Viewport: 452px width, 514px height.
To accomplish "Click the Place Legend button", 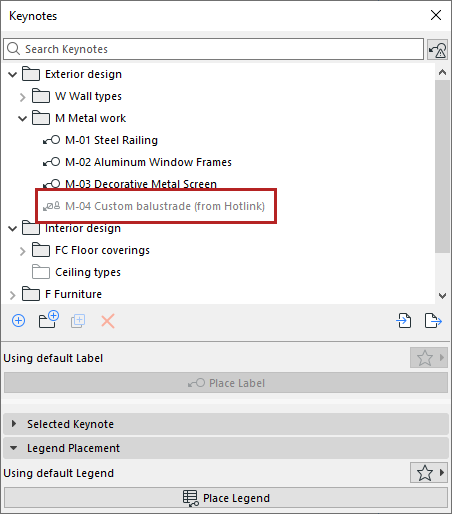I will click(226, 498).
